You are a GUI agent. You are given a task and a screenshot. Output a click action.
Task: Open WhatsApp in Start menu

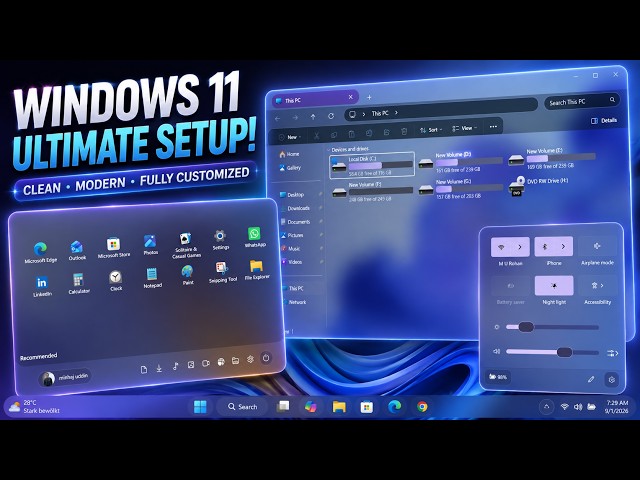click(255, 238)
